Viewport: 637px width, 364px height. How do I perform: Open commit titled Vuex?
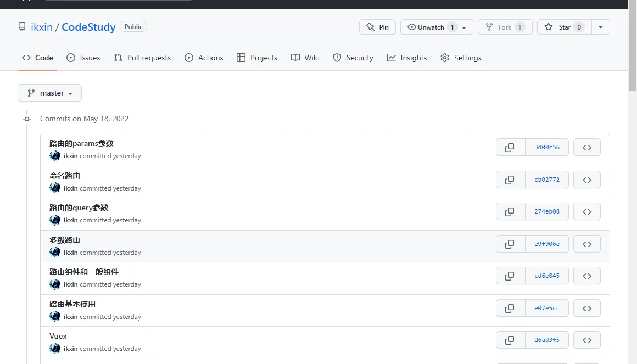[x=58, y=336]
